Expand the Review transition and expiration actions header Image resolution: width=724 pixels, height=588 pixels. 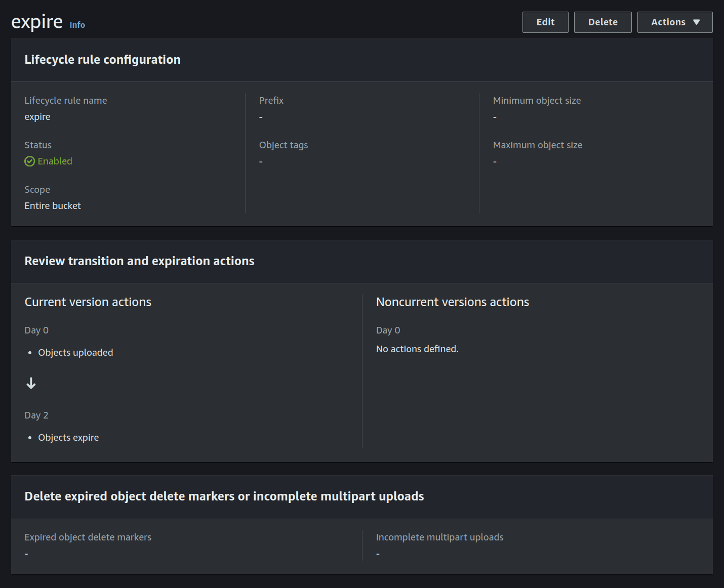pyautogui.click(x=140, y=261)
